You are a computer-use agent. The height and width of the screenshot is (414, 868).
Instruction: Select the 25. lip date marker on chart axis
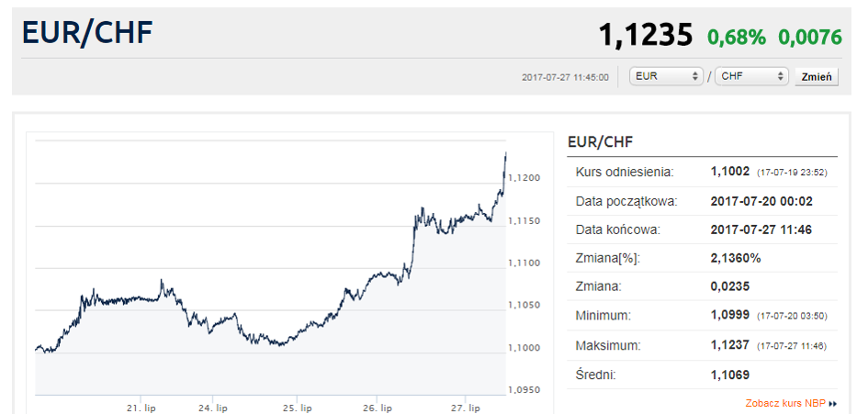tap(297, 408)
